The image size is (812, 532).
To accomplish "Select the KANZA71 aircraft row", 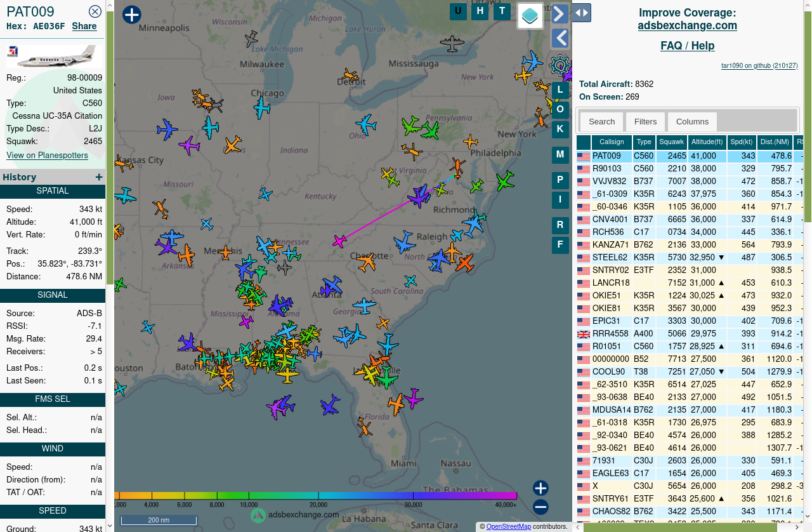I will pos(690,244).
